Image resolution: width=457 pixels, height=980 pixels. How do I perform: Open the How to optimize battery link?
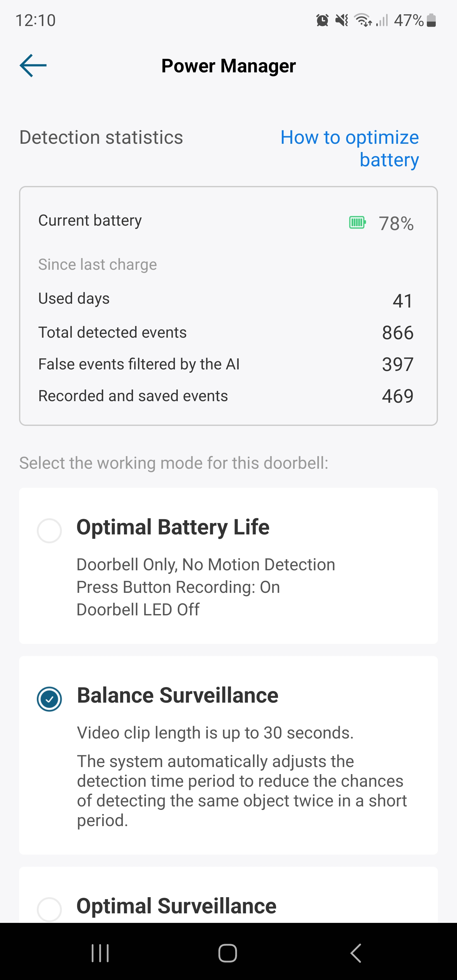(350, 149)
